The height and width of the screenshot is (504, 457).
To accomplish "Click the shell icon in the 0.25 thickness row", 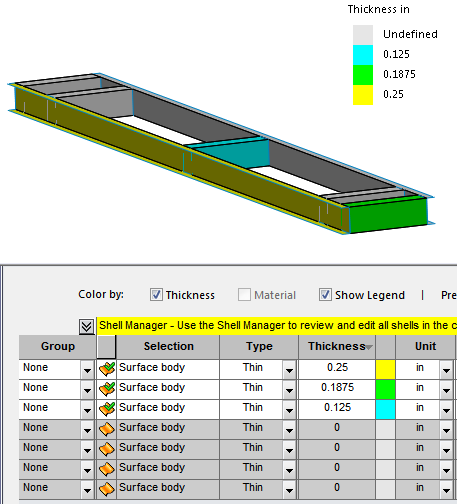I will 107,369.
